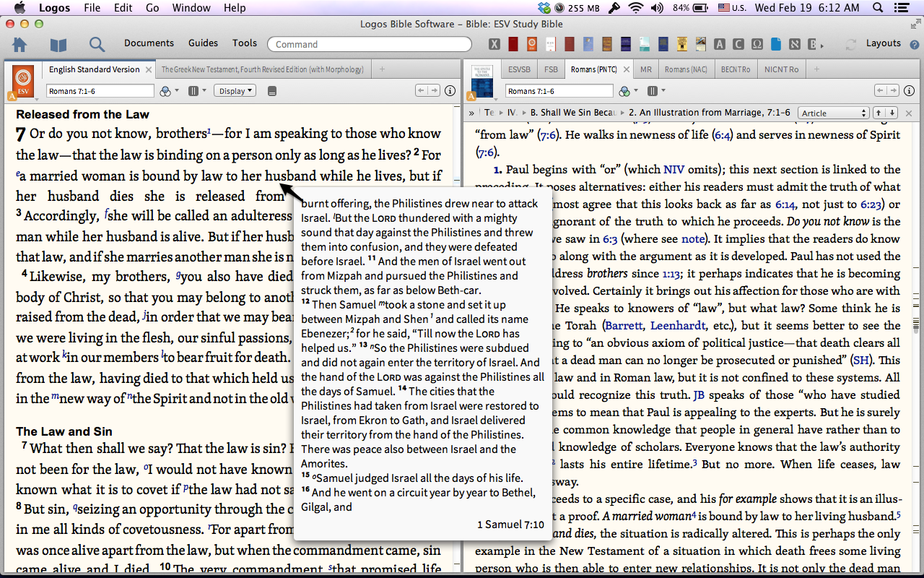Switch to the NICNT Ro tab

(x=781, y=70)
